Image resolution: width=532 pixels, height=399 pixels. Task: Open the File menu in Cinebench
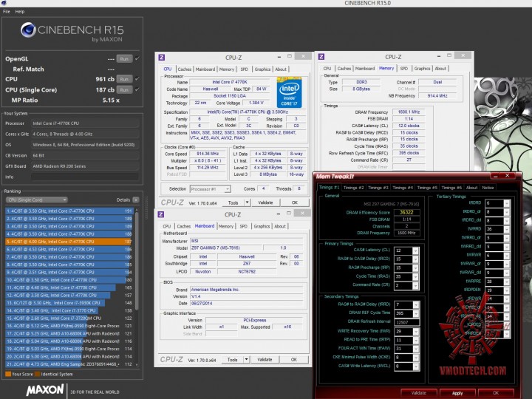(x=7, y=12)
